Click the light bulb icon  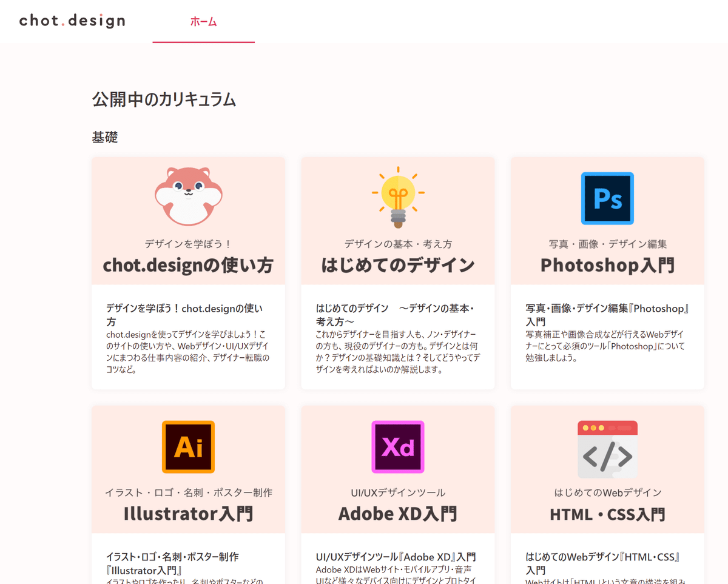point(398,197)
